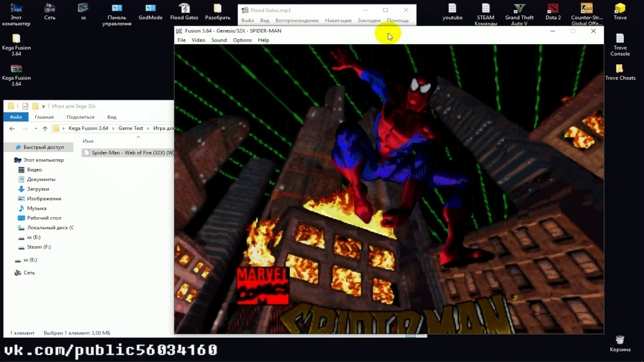Viewport: 644px width, 362px height.
Task: Go up one folder level in Explorer
Action: click(45, 129)
